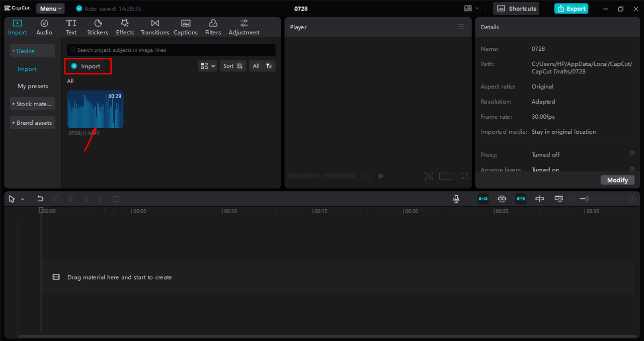Open the selection tool dropdown arrow
644x341 pixels.
(23, 199)
